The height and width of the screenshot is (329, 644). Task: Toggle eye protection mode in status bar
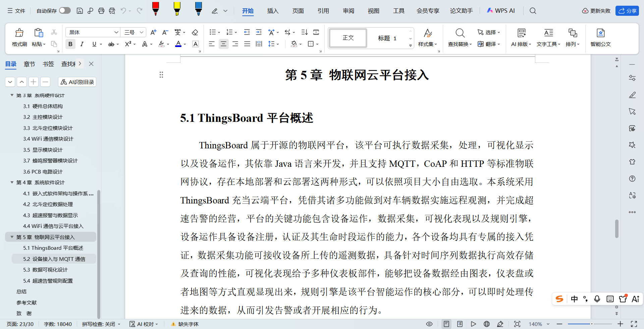point(429,324)
